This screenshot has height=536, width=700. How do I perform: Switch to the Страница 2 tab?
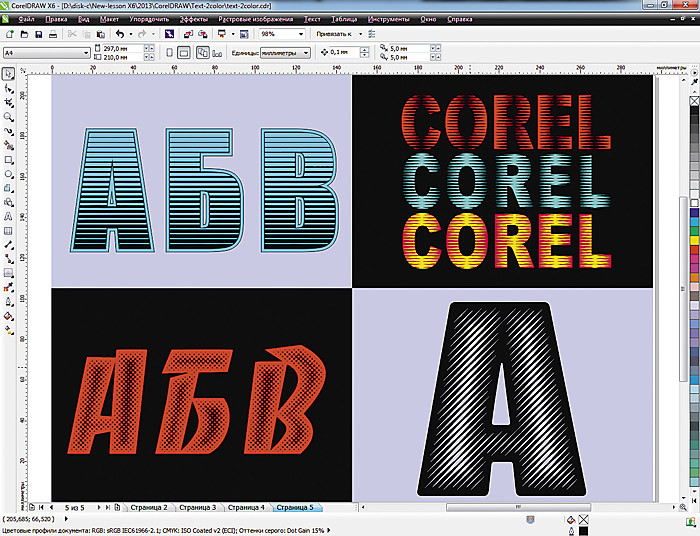(149, 507)
